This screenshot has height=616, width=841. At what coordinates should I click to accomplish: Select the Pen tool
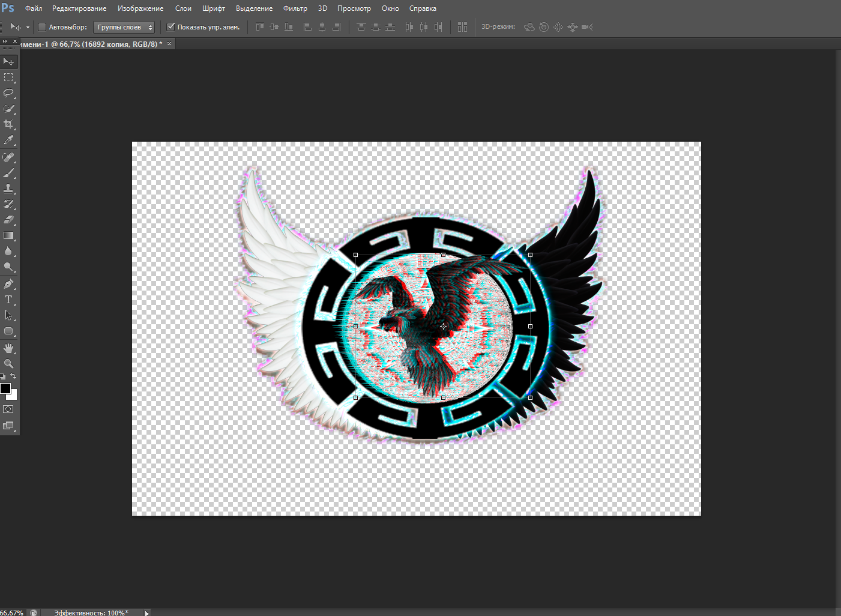(8, 284)
